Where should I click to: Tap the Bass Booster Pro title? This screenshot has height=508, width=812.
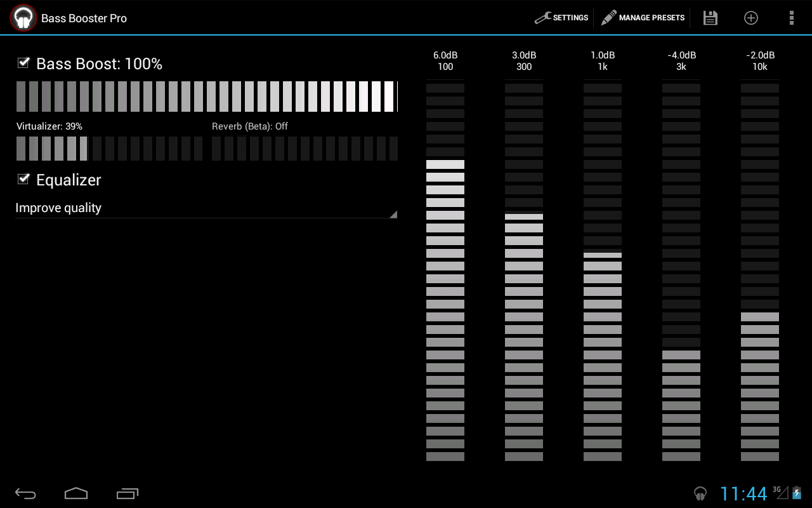click(x=84, y=18)
